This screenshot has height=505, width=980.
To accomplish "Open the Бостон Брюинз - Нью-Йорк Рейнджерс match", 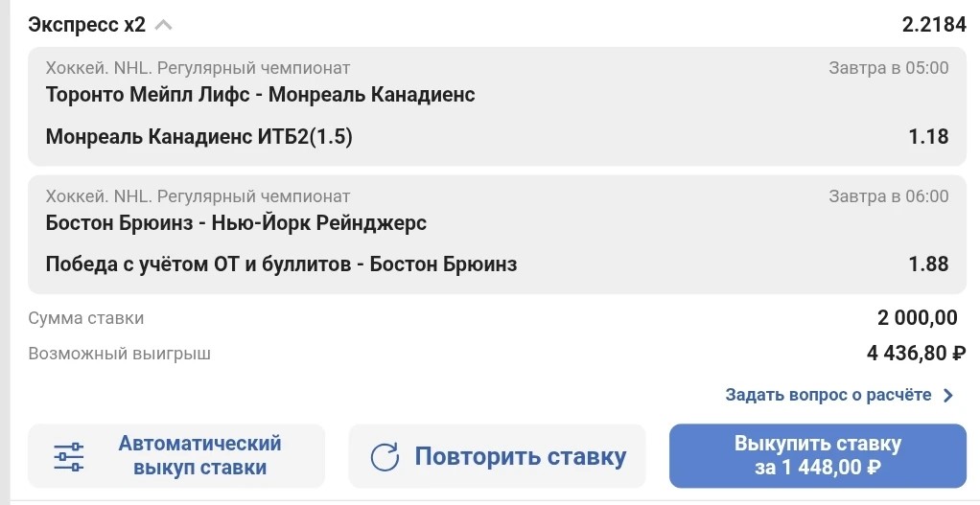I will [236, 223].
